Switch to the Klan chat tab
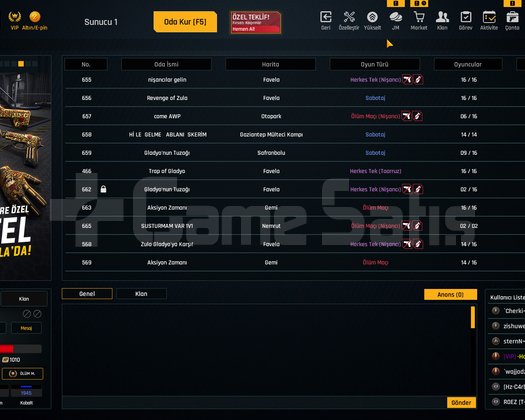The width and height of the screenshot is (525, 420). pyautogui.click(x=141, y=294)
